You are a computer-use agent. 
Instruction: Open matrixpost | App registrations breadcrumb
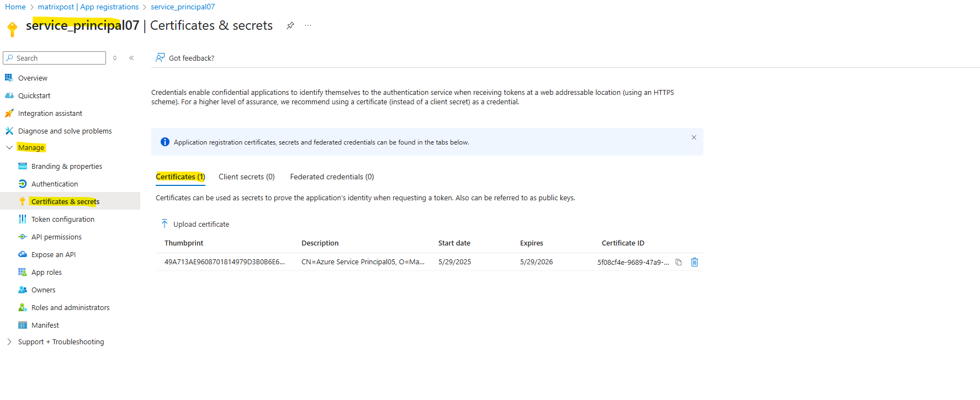pos(88,7)
